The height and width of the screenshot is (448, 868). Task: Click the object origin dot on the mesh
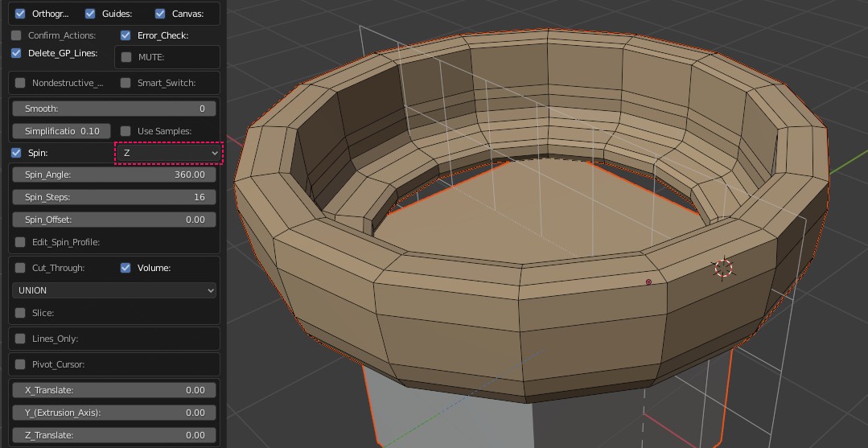pos(648,282)
